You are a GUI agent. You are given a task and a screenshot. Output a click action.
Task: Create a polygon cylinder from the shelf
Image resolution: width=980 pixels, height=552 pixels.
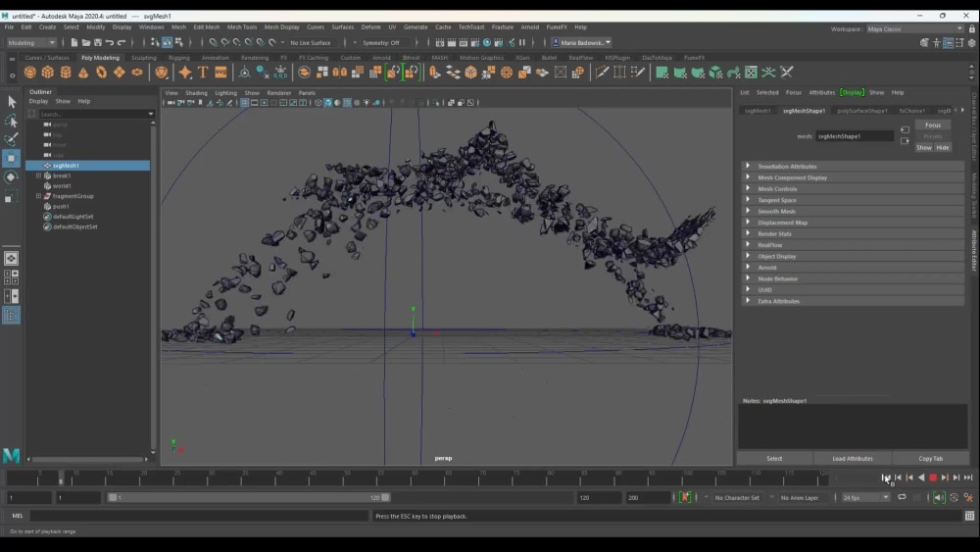66,73
